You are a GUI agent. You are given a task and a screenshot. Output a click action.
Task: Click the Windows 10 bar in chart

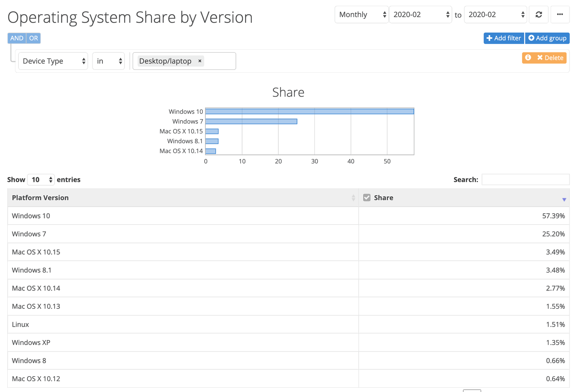point(309,111)
